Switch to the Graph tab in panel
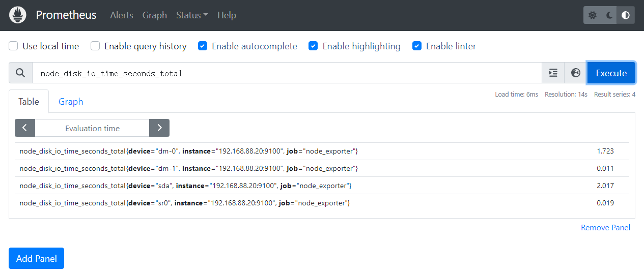The width and height of the screenshot is (644, 273). click(71, 101)
